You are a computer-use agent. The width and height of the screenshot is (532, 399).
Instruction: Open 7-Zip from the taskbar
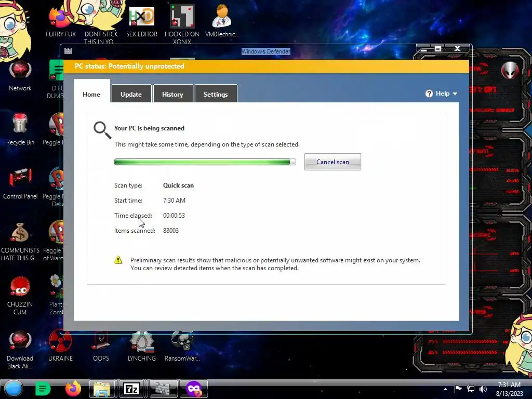coord(131,389)
